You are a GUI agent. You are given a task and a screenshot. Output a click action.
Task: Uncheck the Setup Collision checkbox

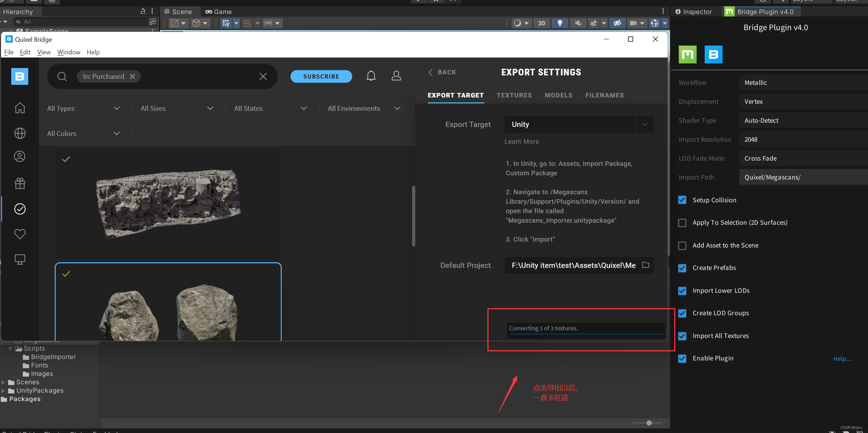(682, 200)
